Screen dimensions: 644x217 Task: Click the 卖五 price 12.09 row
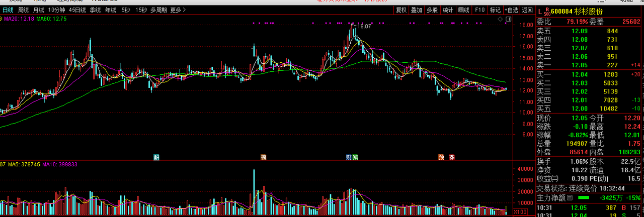pos(590,31)
